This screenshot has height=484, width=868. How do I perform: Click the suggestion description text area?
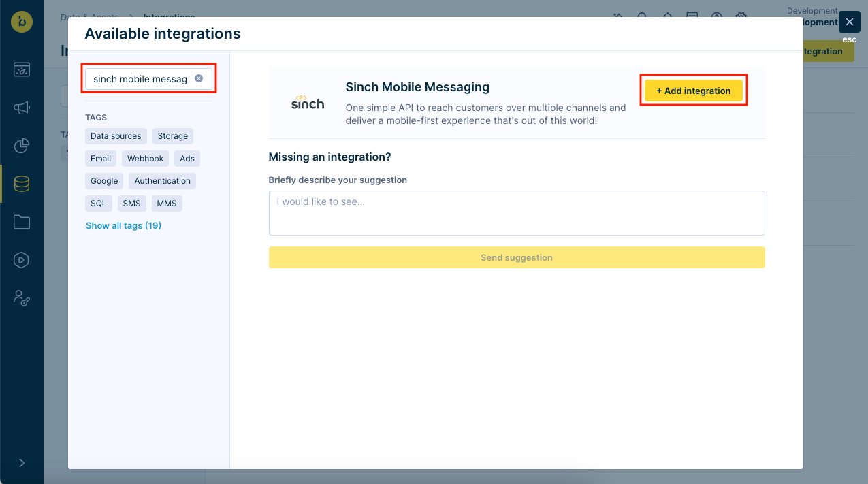517,213
